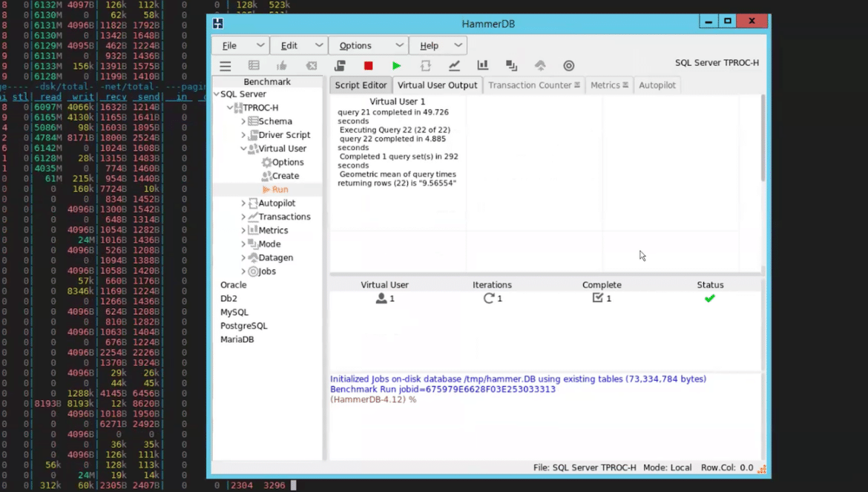Expand the Transactions tree node

coord(243,217)
